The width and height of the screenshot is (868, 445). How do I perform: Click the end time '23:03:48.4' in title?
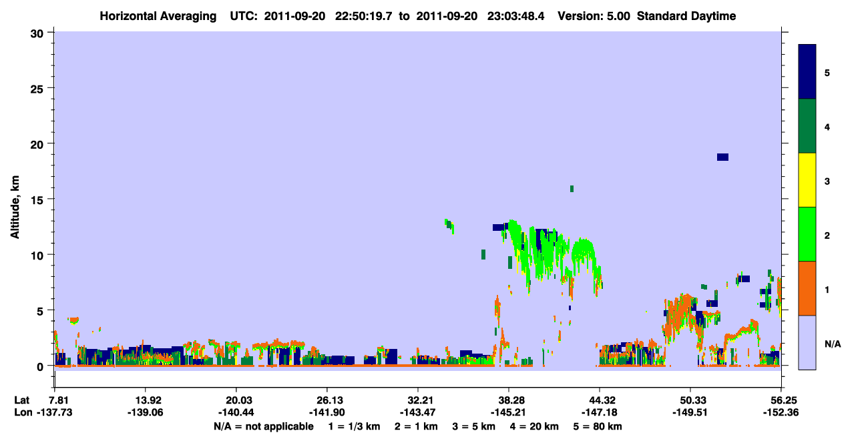514,16
